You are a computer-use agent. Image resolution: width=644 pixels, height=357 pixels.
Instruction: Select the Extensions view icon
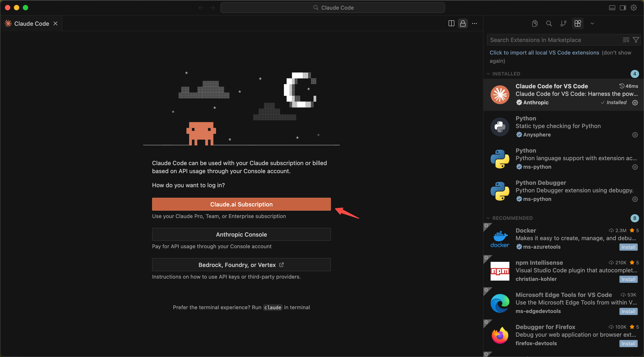click(x=578, y=23)
